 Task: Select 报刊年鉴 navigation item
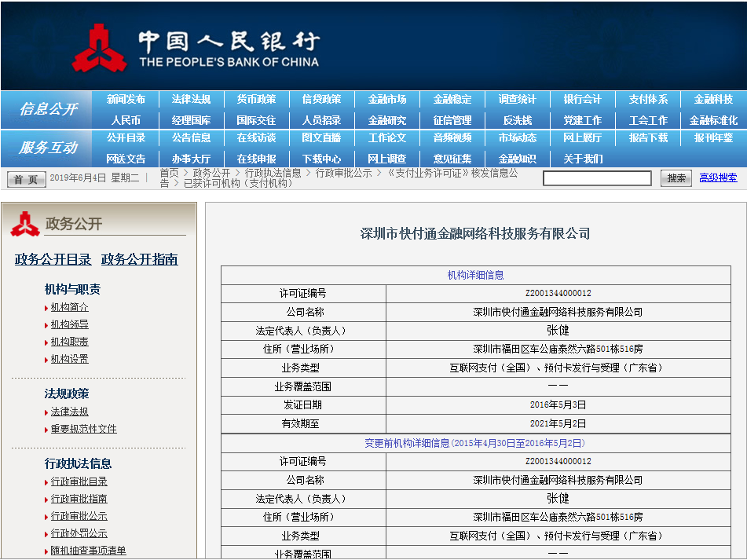pos(713,138)
